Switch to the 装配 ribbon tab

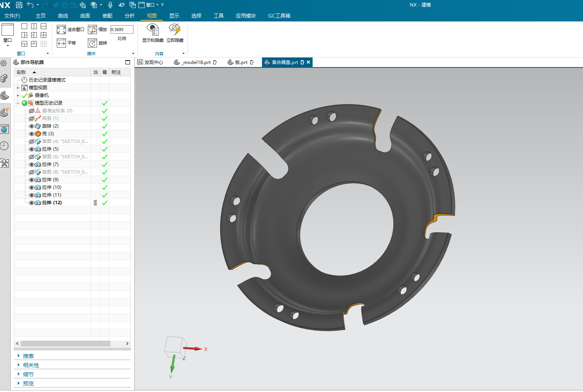click(107, 16)
